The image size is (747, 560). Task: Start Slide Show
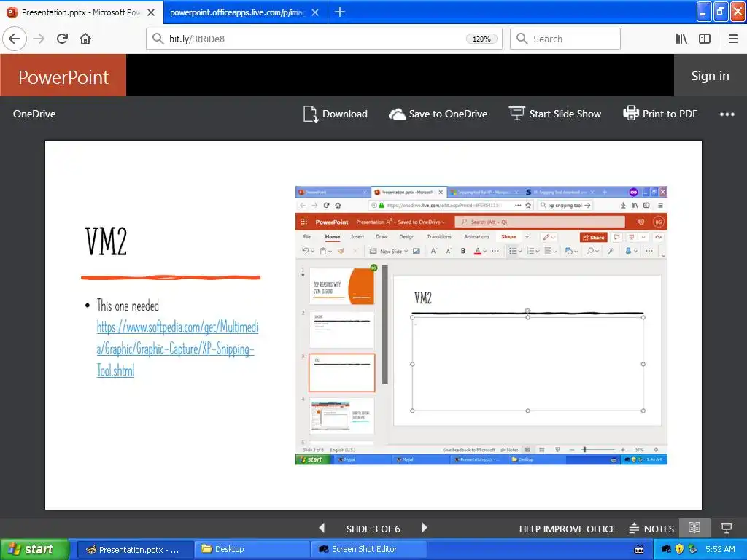pos(555,114)
